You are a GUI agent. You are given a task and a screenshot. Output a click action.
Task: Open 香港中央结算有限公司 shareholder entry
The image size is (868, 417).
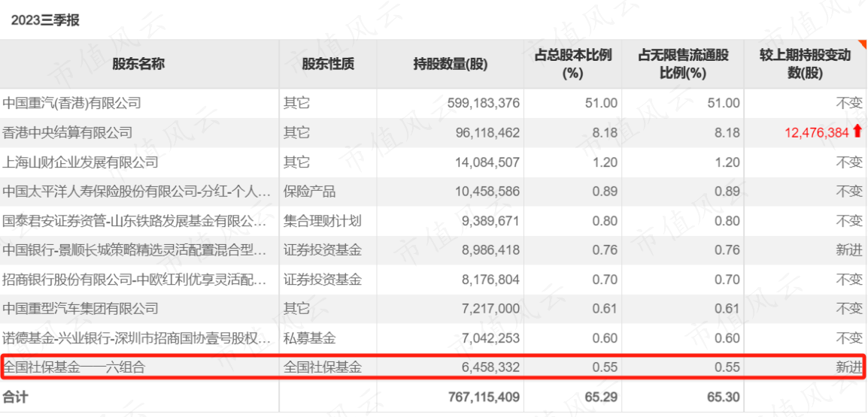pos(68,132)
